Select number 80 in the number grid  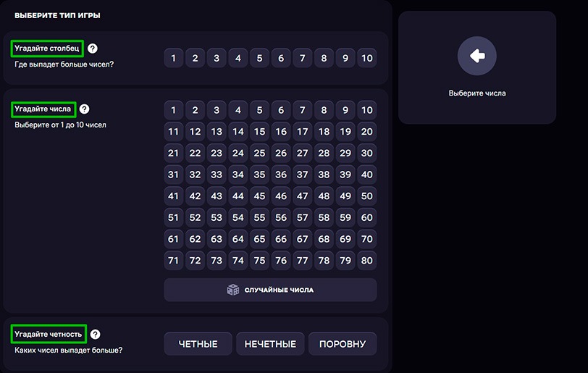pos(367,260)
